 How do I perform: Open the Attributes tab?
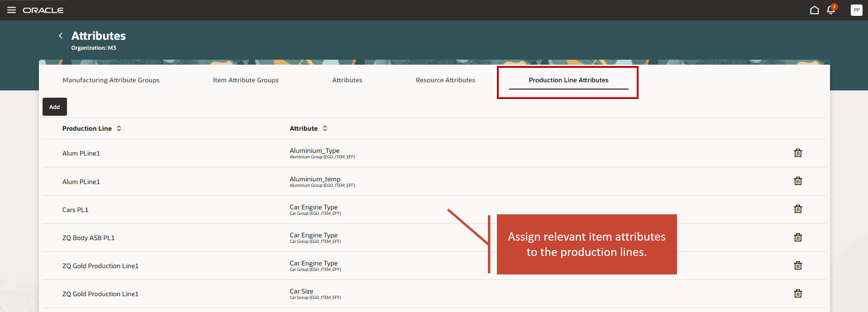click(x=347, y=80)
